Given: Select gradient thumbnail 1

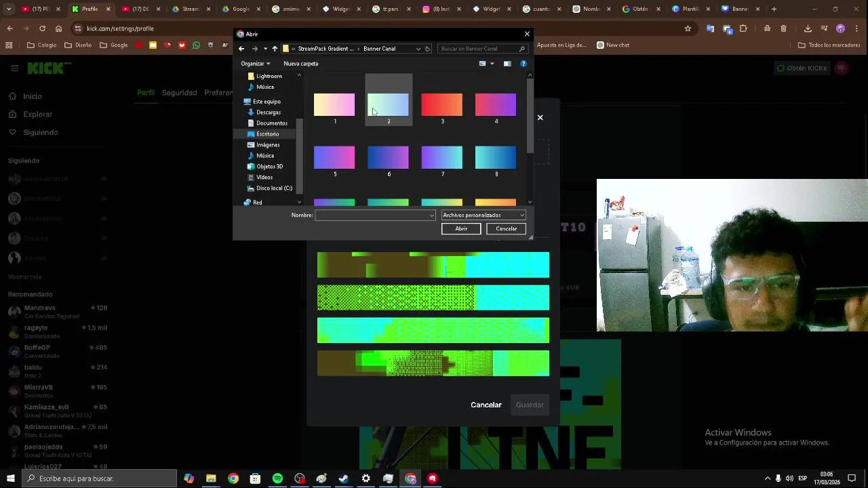Looking at the screenshot, I should coord(334,106).
